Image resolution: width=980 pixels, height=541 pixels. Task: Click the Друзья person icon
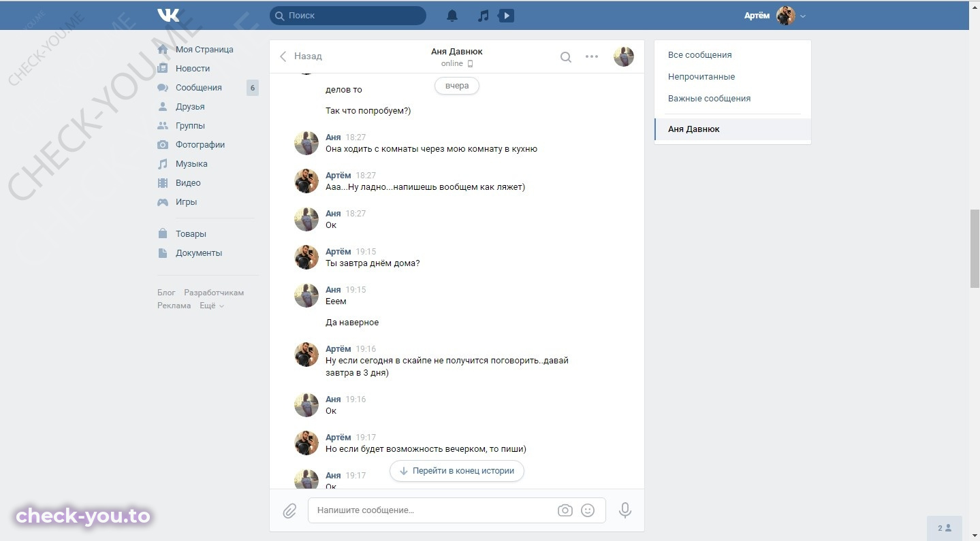(163, 107)
